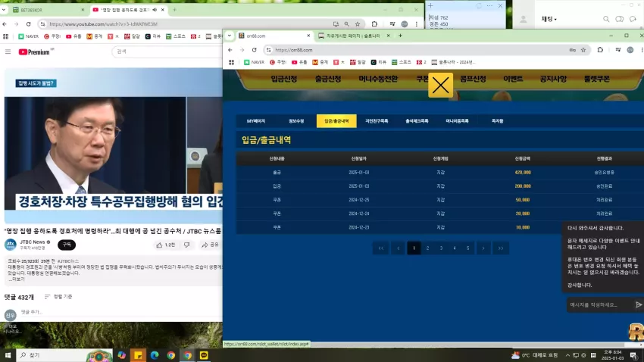The height and width of the screenshot is (362, 644).
Task: Bookmark the YouTube page with star
Action: click(x=358, y=24)
